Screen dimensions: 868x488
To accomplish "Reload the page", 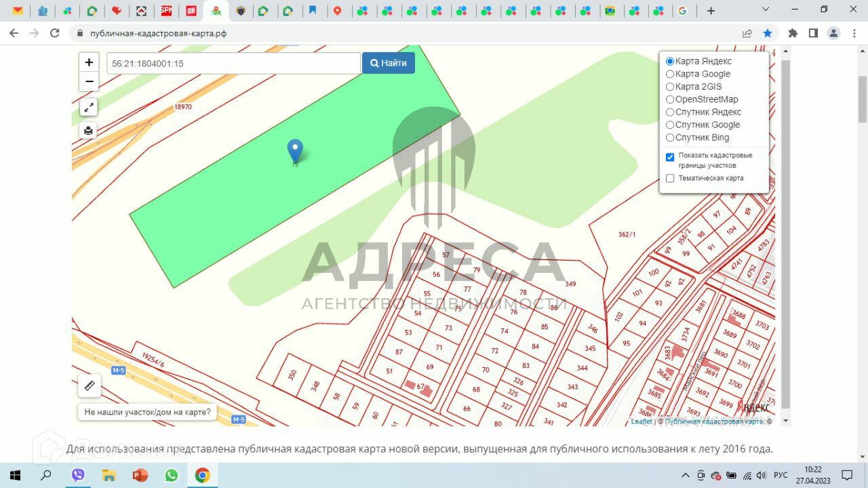I will coord(55,33).
